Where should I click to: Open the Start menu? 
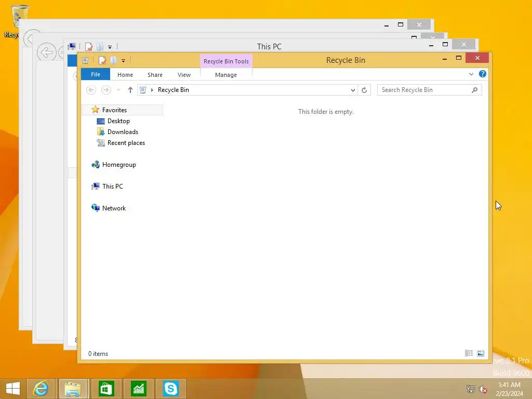point(13,389)
